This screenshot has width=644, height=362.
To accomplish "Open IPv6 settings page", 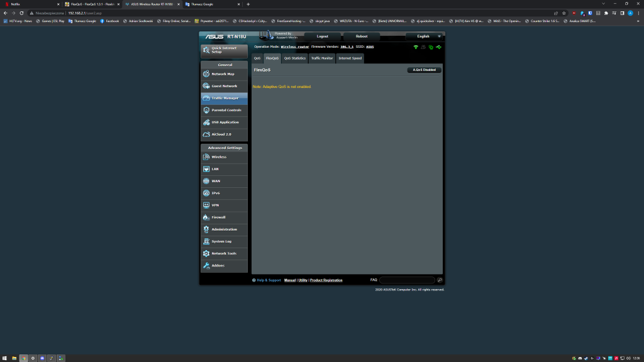I will click(x=224, y=194).
